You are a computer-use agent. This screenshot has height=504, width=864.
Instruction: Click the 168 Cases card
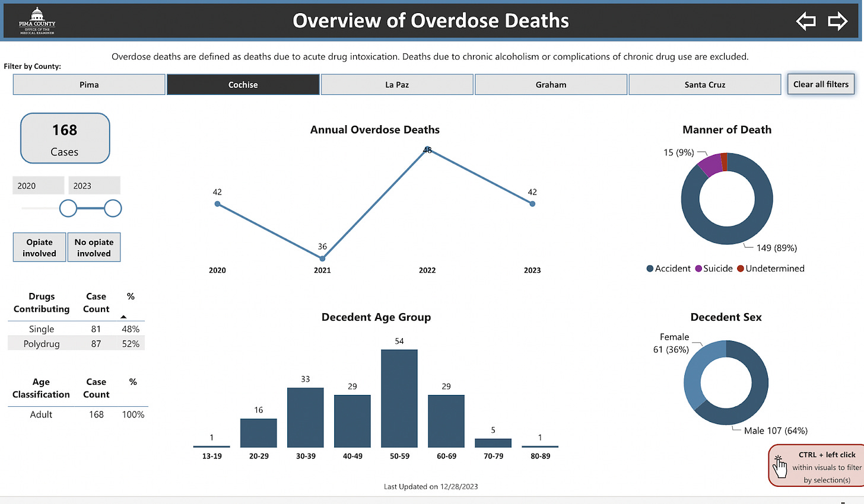coord(65,138)
